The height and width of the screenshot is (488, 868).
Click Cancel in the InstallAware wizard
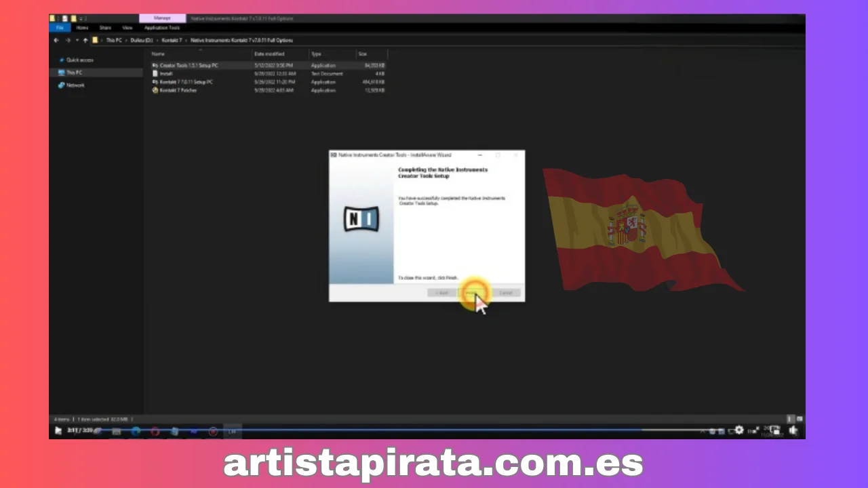pos(506,293)
